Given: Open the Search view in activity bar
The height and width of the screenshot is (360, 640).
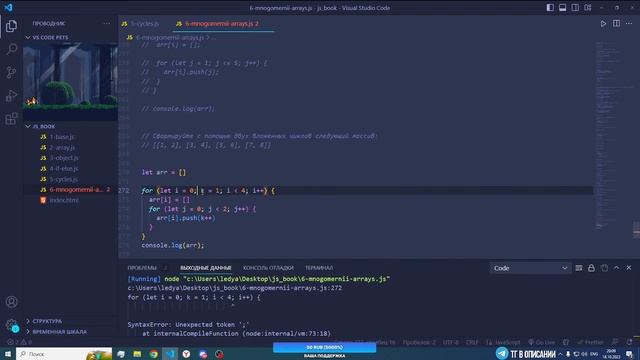Looking at the screenshot, I should [x=11, y=49].
